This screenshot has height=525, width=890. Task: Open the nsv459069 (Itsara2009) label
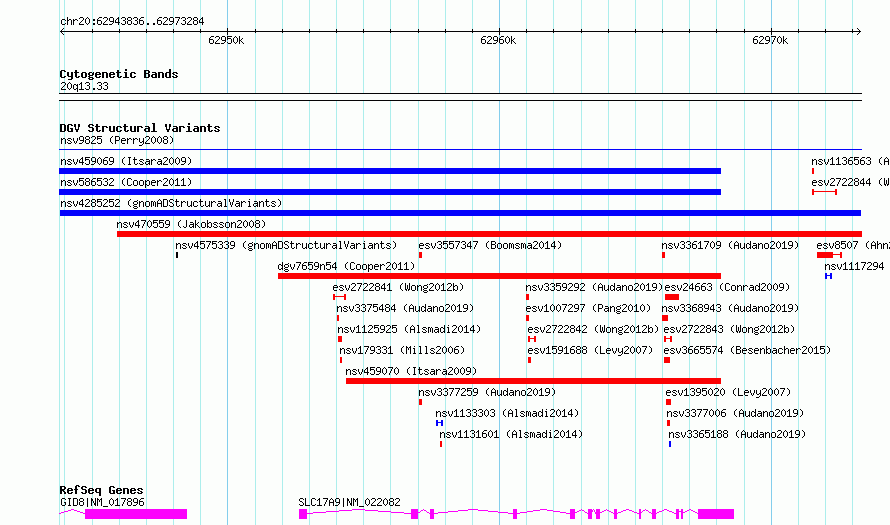click(126, 161)
